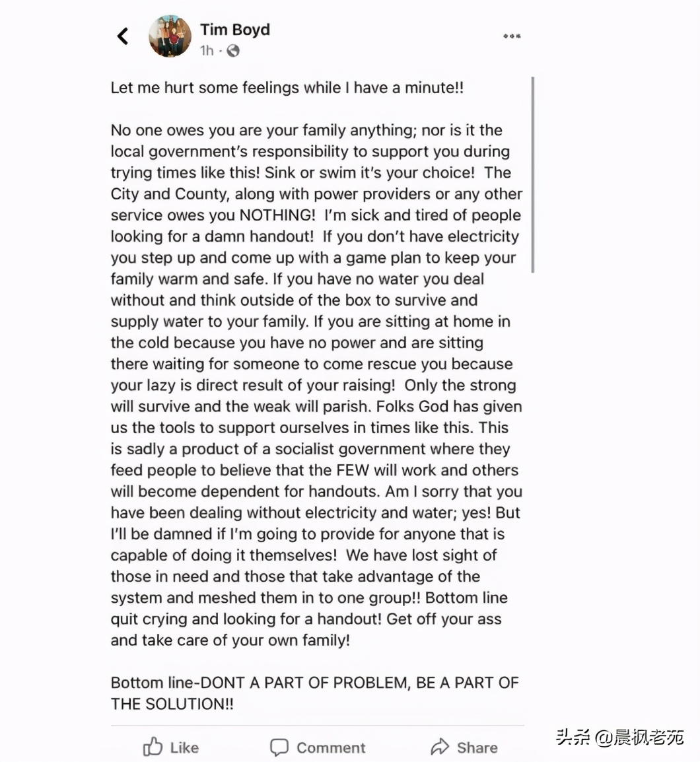
Task: Click 'Get off your ass' sentence
Action: pos(444,619)
